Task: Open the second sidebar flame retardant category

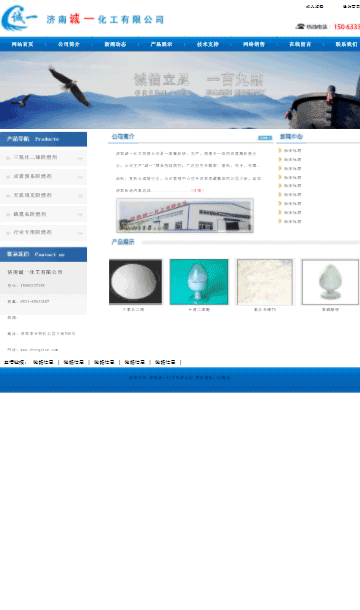Action: (x=33, y=176)
